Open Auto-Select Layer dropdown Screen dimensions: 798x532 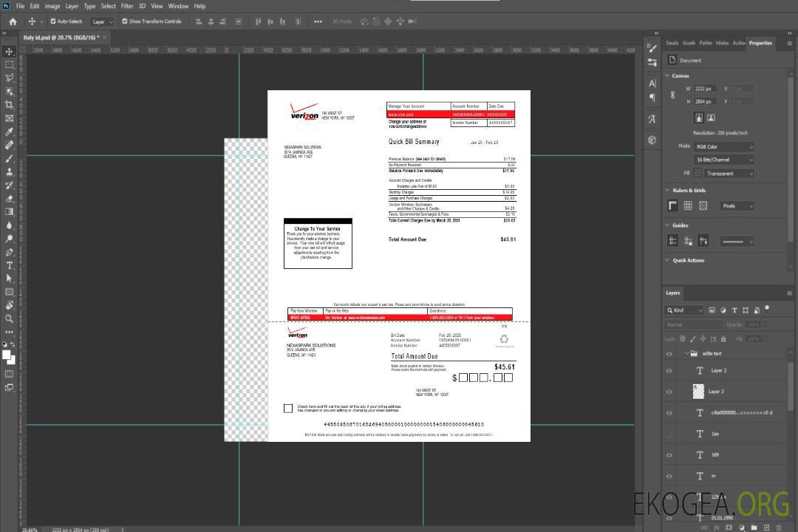pyautogui.click(x=102, y=22)
